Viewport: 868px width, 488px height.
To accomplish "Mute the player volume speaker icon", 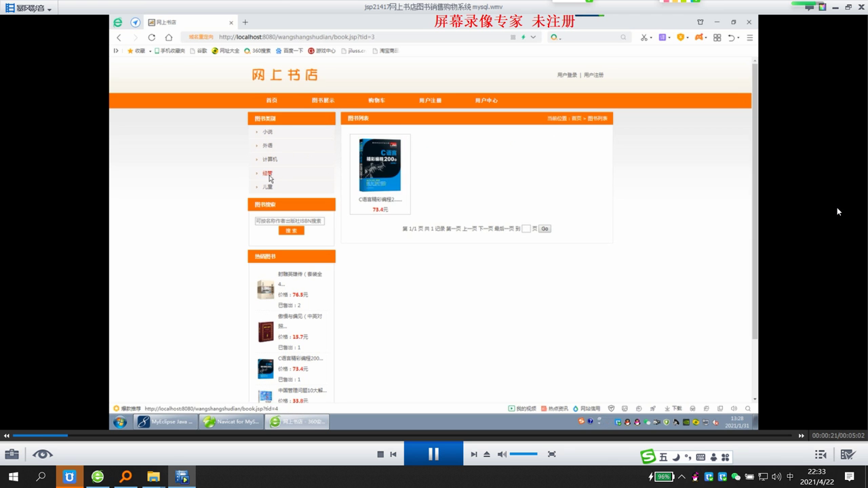I will click(x=502, y=454).
